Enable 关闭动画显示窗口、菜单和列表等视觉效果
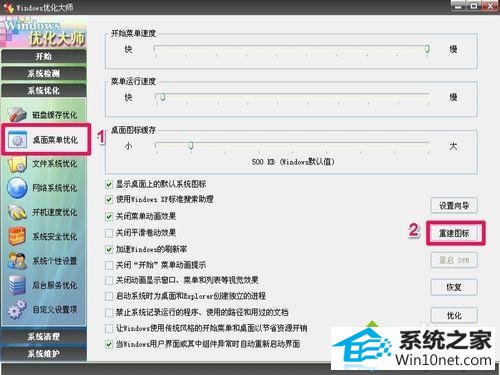Screen dimensions: 500x375 (x=109, y=280)
